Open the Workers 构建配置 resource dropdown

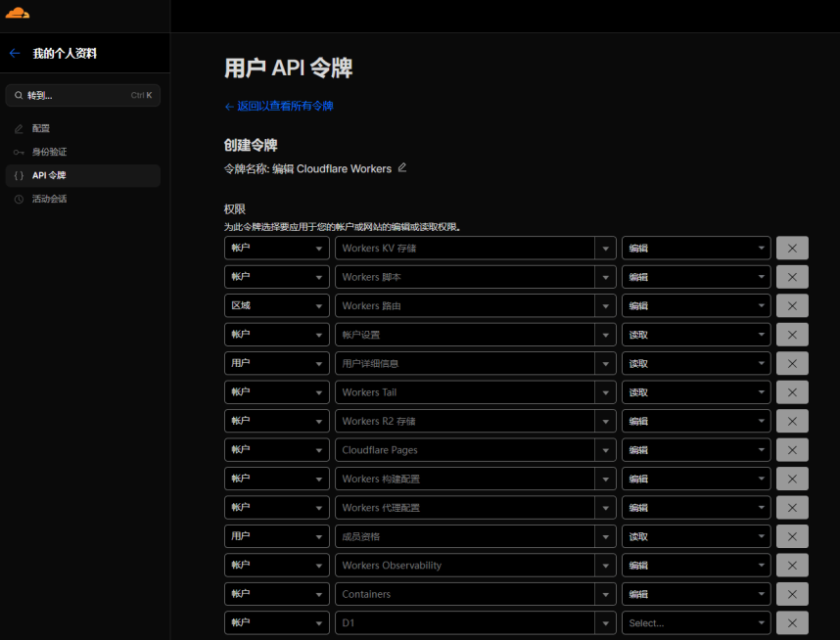tap(475, 479)
